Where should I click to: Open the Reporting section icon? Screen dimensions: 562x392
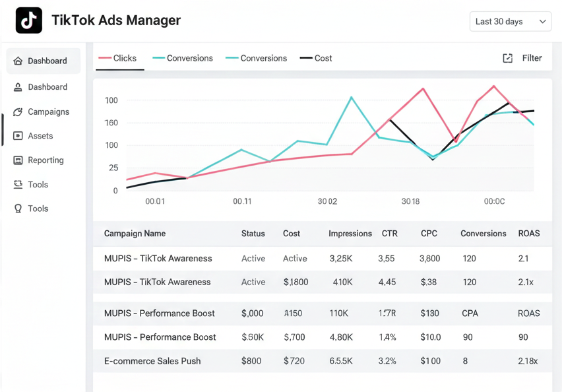[x=18, y=160]
